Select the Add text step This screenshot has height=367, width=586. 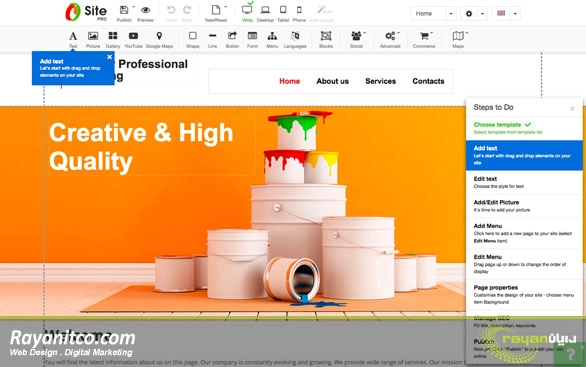(x=524, y=155)
